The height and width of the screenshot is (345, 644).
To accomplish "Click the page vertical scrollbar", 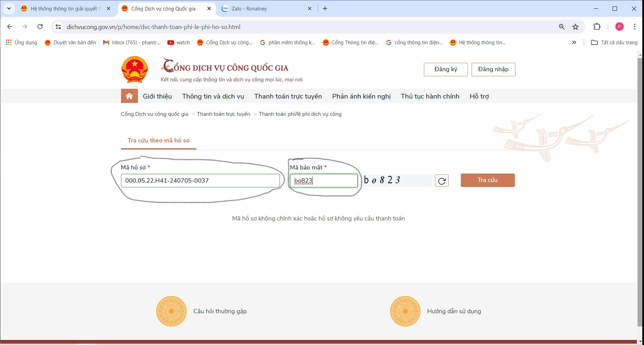I will [x=640, y=192].
